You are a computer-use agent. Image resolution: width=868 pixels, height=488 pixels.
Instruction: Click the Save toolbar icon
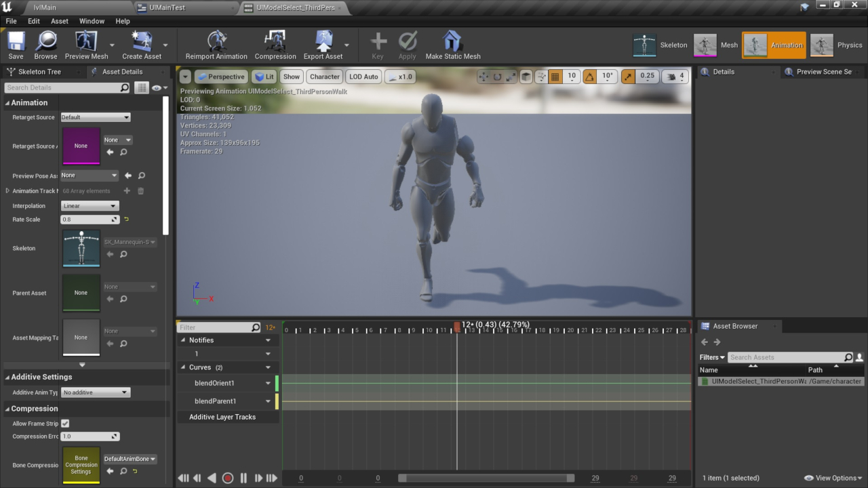pos(16,42)
